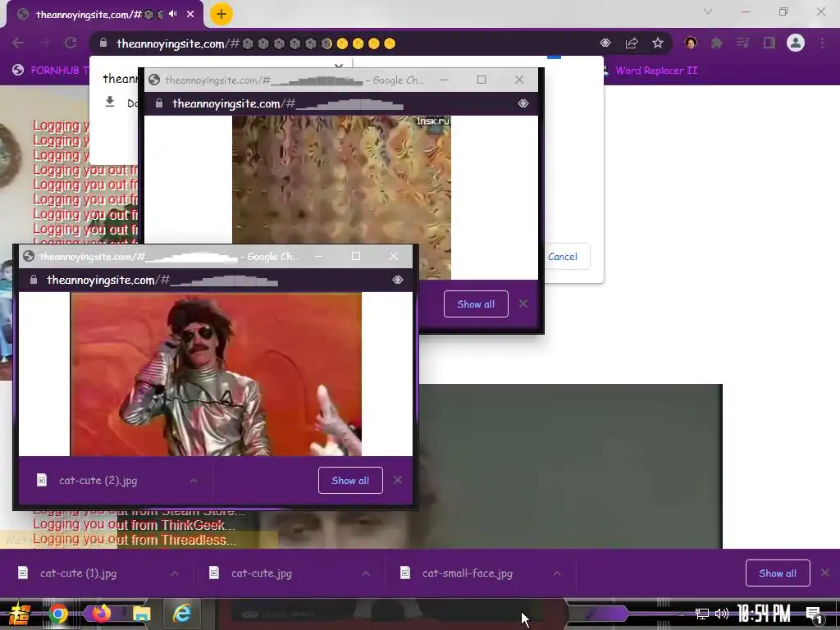Click 'Logging you out from ThinkGeek...' text
The image size is (840, 630).
point(134,525)
